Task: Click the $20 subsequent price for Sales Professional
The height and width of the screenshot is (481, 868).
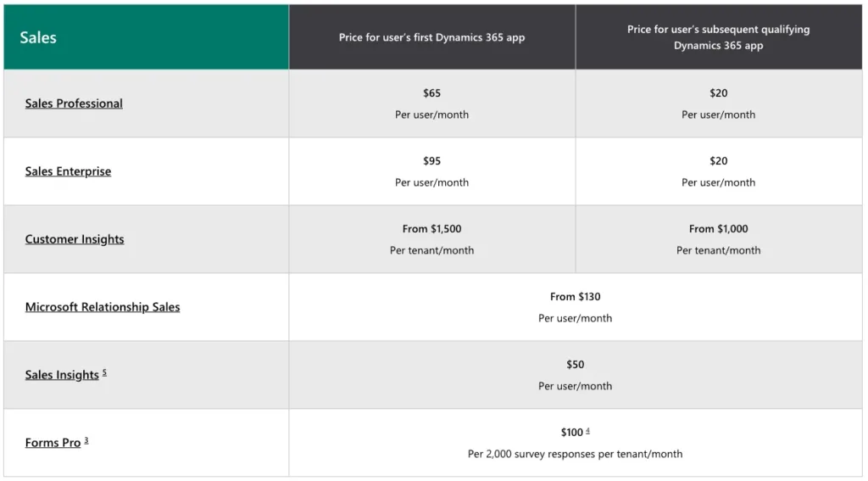Action: tap(718, 93)
